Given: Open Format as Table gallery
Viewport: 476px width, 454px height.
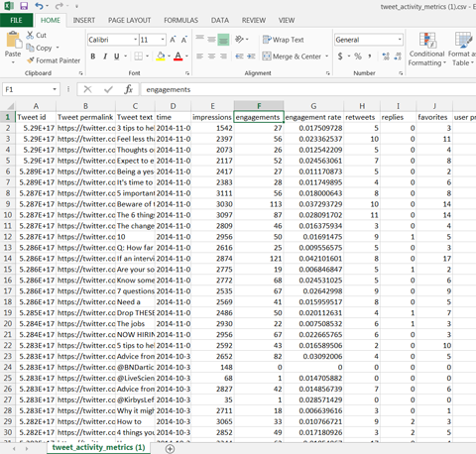Looking at the screenshot, I should coord(462,49).
